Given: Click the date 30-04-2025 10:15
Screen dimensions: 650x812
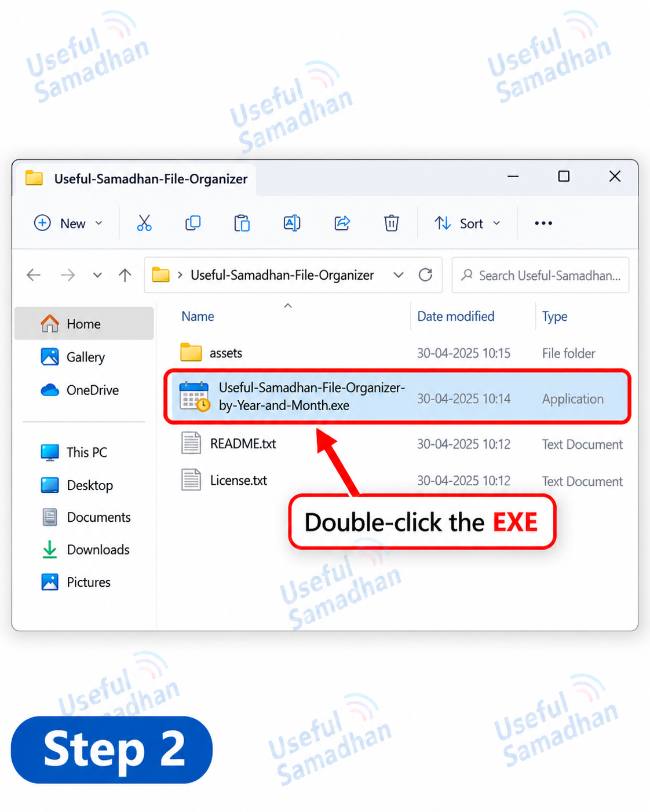Looking at the screenshot, I should coord(463,353).
